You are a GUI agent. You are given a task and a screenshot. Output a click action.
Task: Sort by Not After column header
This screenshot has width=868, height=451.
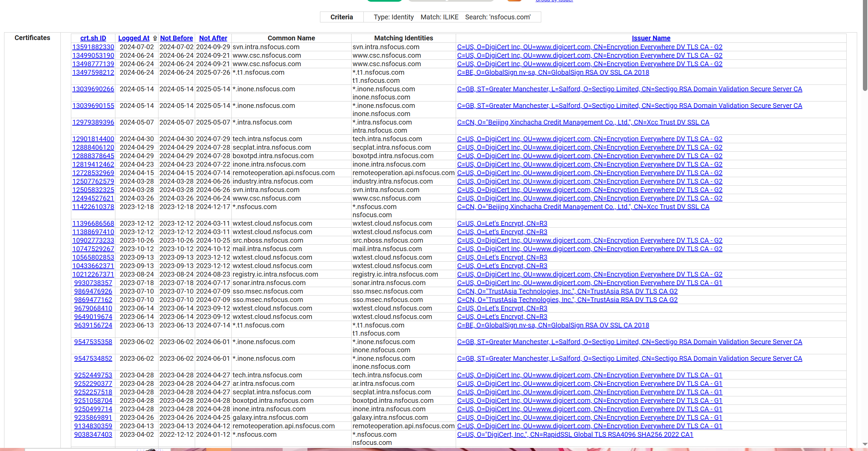tap(213, 38)
